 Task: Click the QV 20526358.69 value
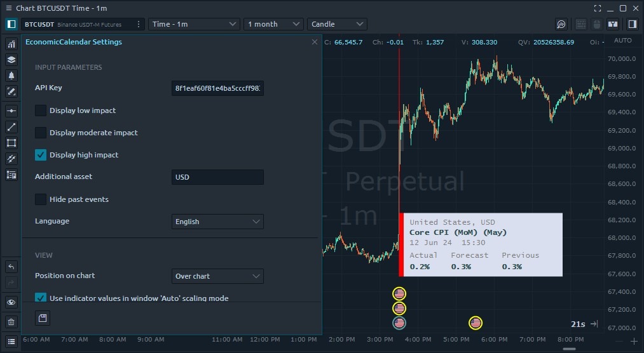554,42
